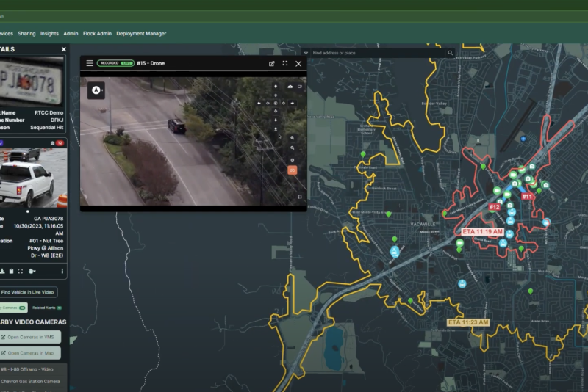588x392 pixels.
Task: Close the details side panel
Action: (64, 49)
